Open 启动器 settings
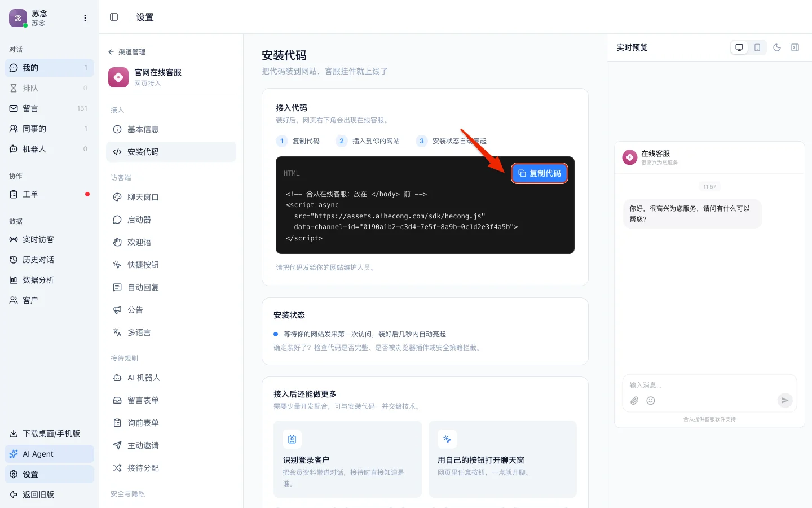This screenshot has height=508, width=812. [x=171, y=220]
